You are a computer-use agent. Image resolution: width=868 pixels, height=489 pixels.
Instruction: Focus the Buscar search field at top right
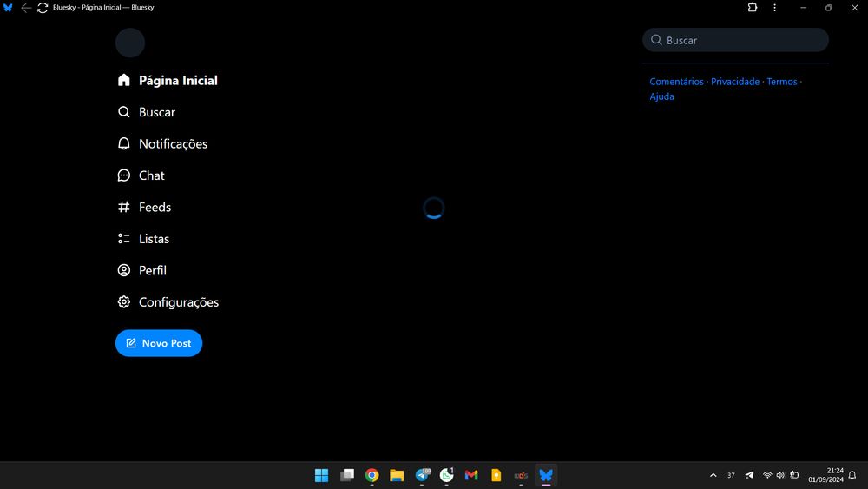tap(735, 40)
